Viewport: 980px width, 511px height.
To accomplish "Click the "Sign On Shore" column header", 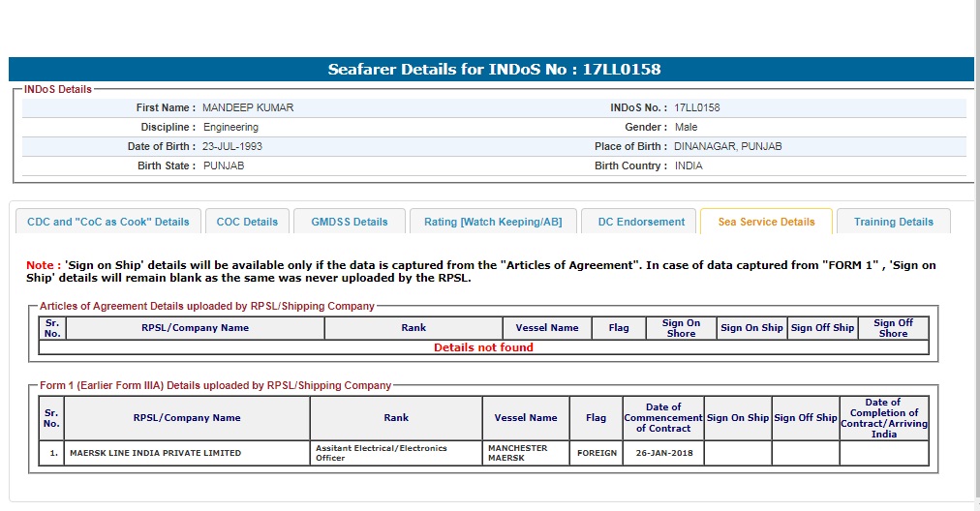I will tap(681, 328).
